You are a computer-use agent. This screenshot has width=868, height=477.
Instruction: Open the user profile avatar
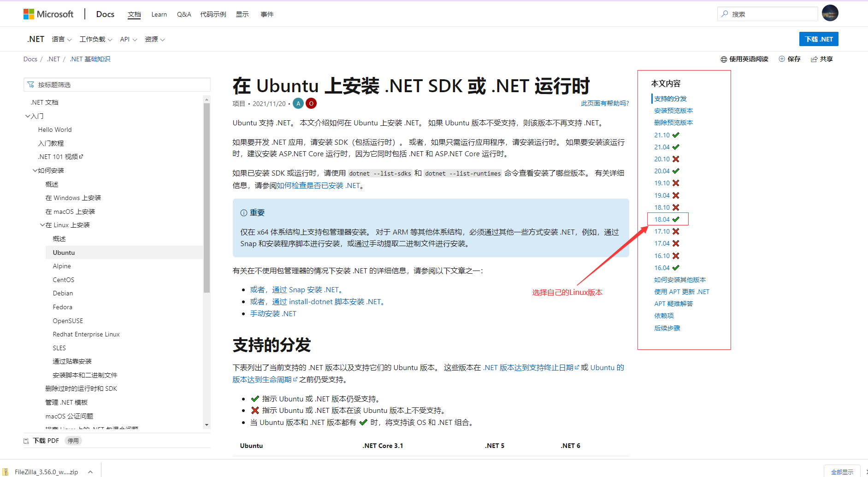point(830,13)
